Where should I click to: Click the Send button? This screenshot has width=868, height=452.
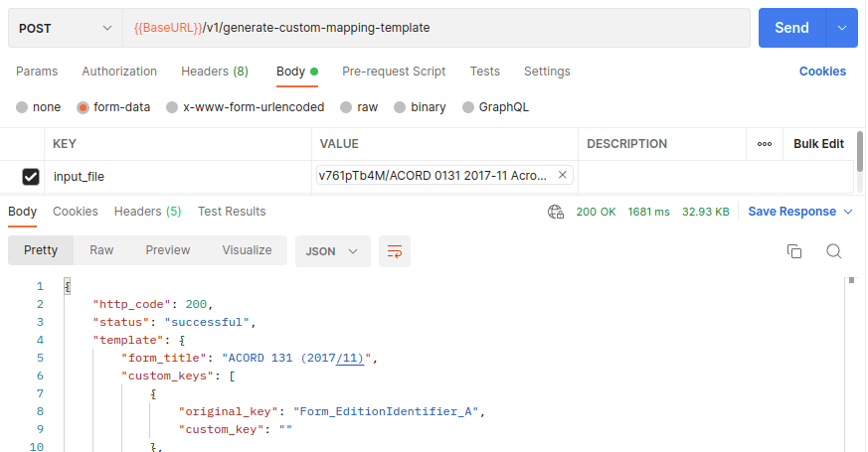coord(791,28)
